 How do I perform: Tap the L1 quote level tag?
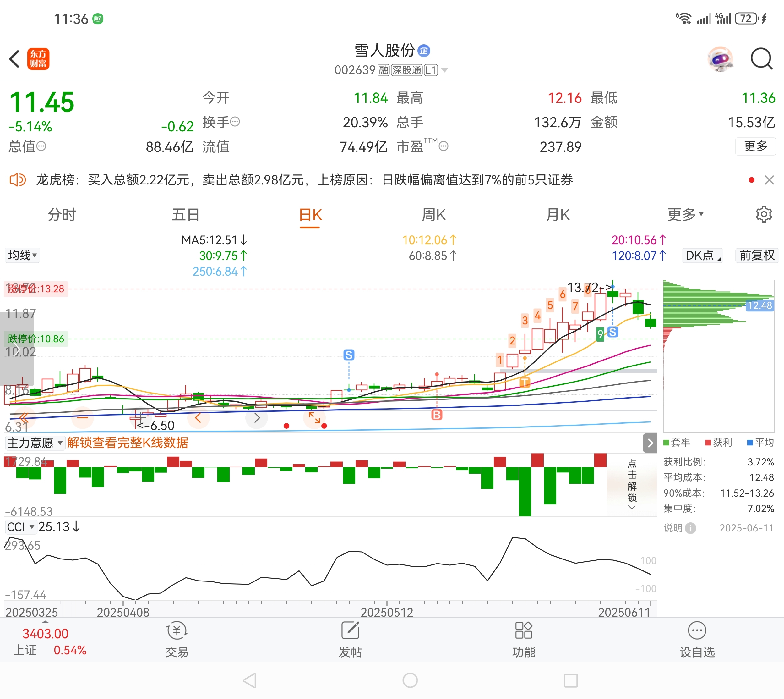(431, 70)
